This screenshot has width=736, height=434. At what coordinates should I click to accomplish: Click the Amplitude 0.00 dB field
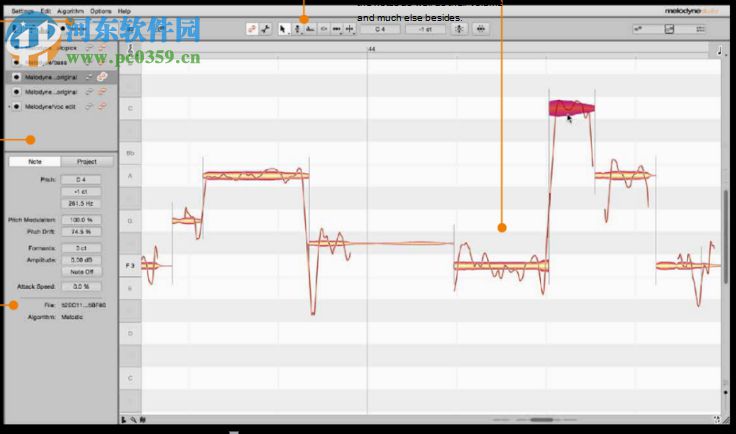tap(81, 259)
